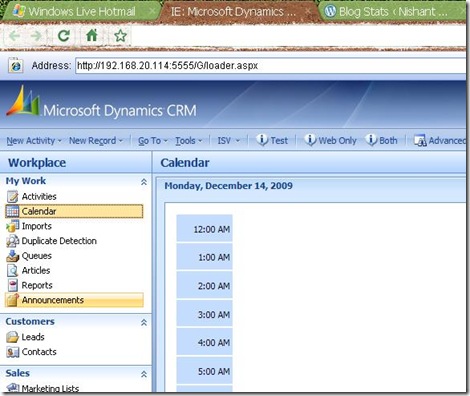
Task: Open the Go To dropdown menu
Action: pyautogui.click(x=153, y=141)
